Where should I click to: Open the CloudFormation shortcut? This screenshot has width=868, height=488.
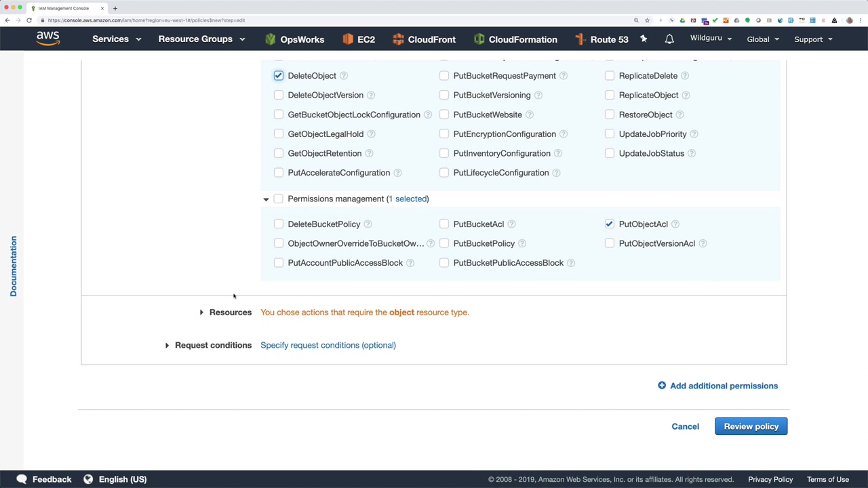click(x=515, y=39)
